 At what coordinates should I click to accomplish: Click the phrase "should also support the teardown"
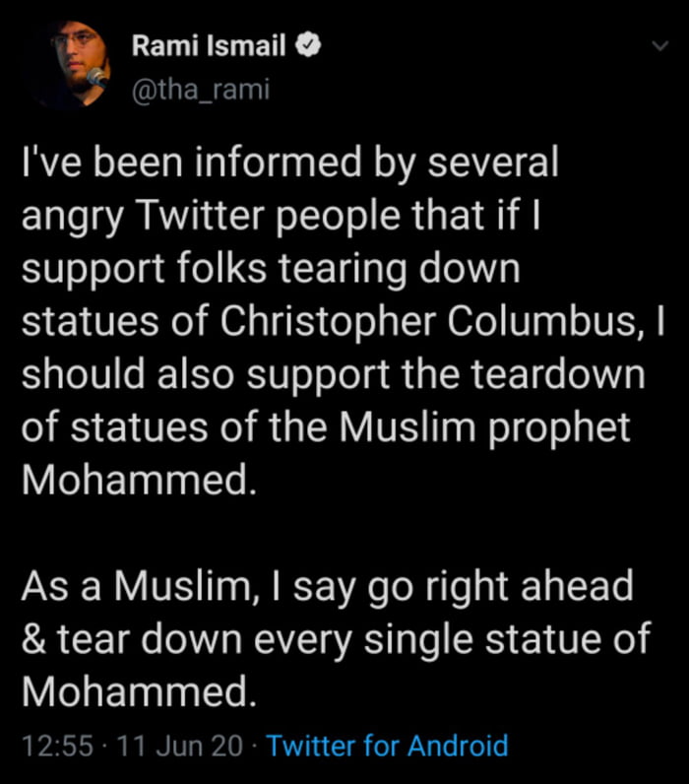click(x=332, y=375)
